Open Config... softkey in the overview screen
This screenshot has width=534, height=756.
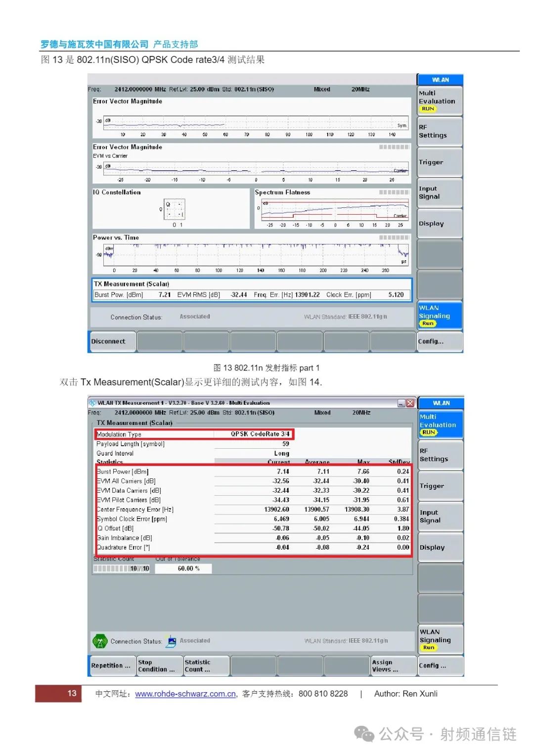pyautogui.click(x=440, y=341)
